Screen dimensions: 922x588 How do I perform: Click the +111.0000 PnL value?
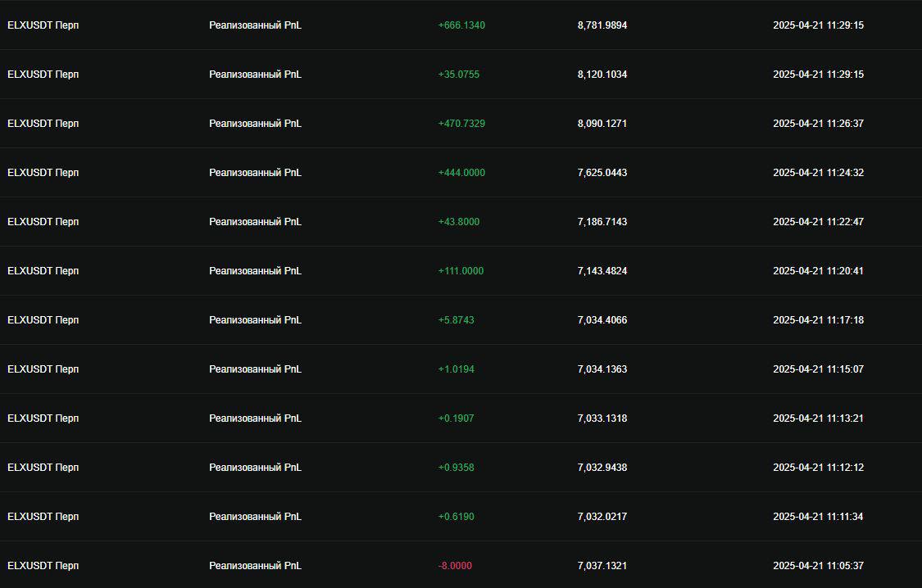point(461,271)
